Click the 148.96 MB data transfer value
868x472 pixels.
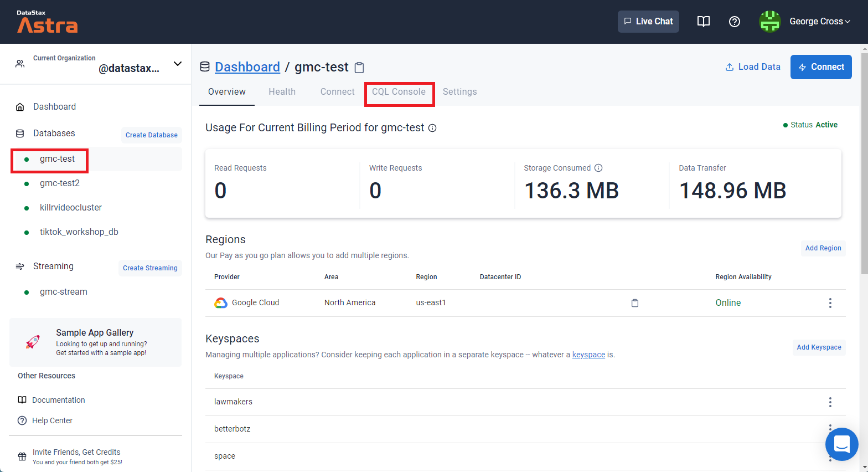(732, 191)
